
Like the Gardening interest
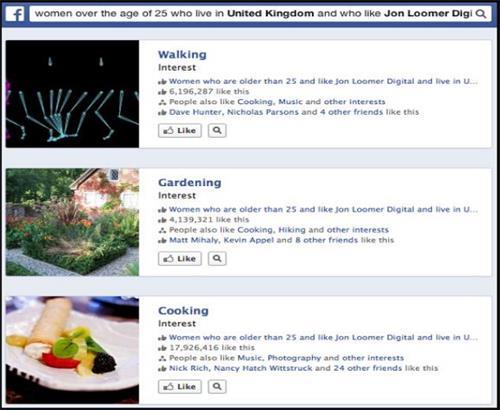click(x=180, y=258)
